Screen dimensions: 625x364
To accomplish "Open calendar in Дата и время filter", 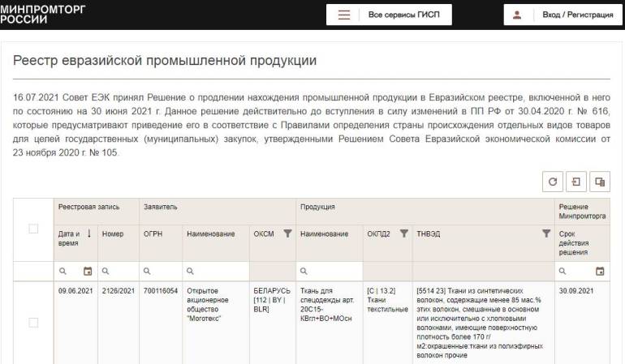I will point(88,272).
